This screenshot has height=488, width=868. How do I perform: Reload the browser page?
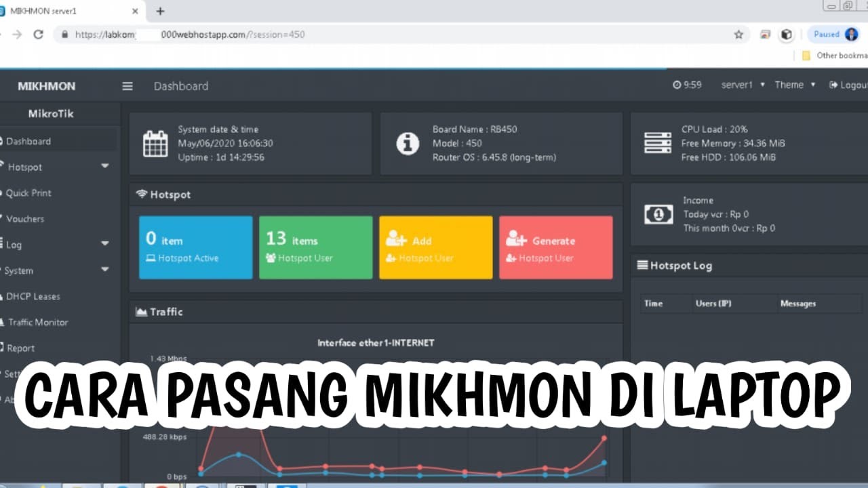pyautogui.click(x=39, y=35)
